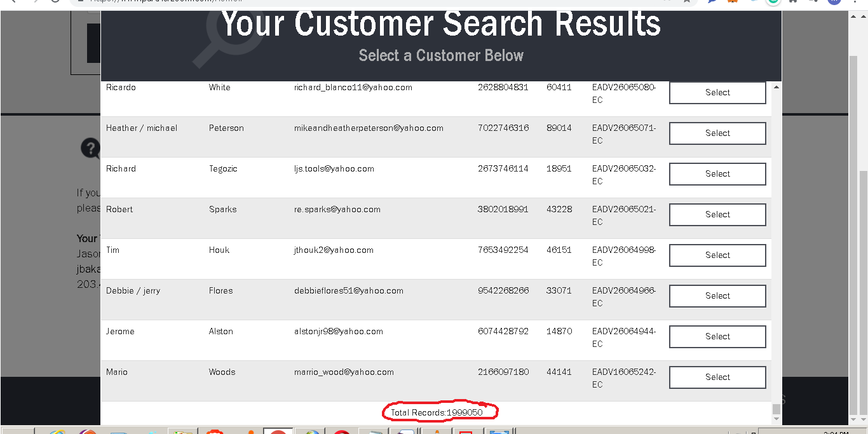Click email richard_blanco11@yahoo.com

tap(353, 88)
